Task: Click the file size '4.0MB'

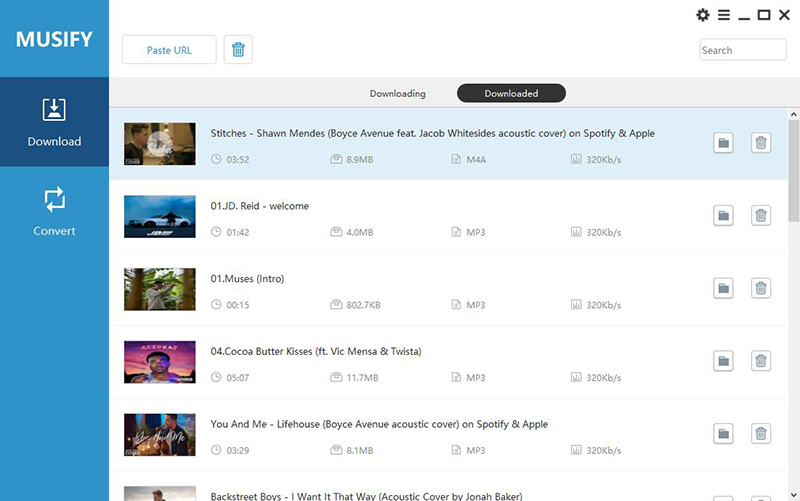Action: coord(360,232)
